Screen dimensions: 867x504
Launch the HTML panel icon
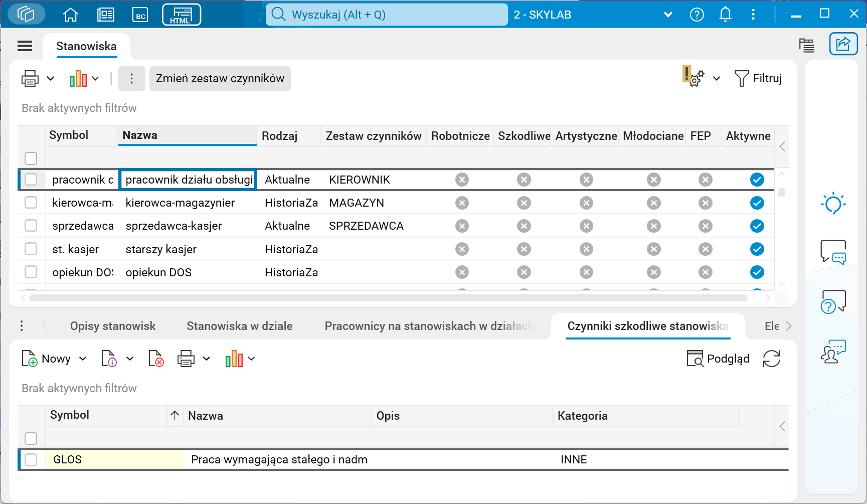pyautogui.click(x=181, y=15)
